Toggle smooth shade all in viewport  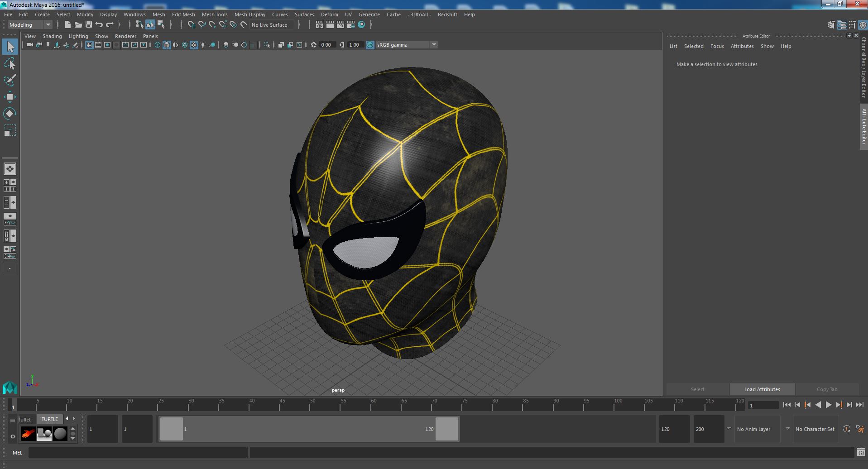[x=167, y=45]
